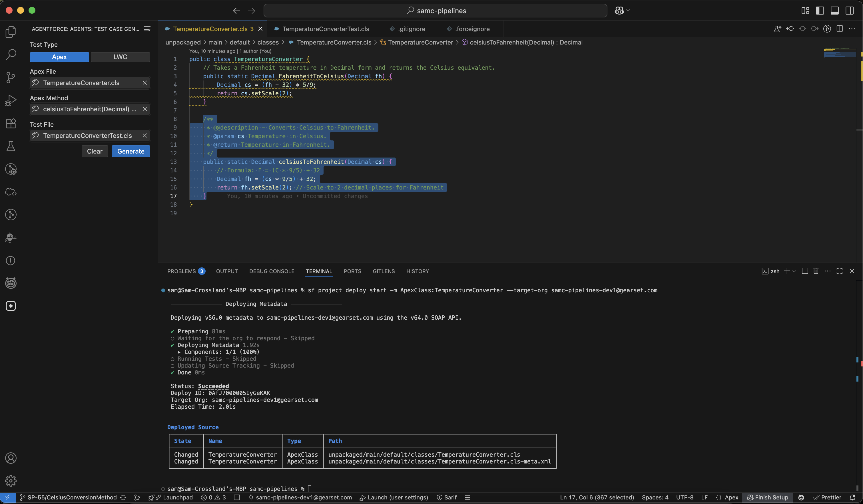Switch the Test Type to LWC

[x=120, y=57]
